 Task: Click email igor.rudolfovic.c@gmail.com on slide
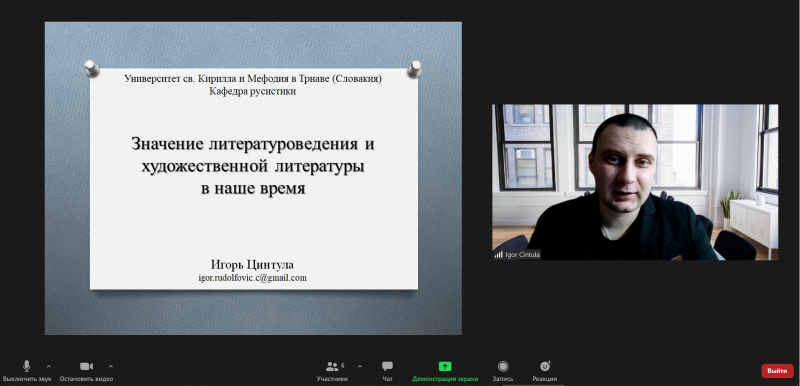pos(253,278)
